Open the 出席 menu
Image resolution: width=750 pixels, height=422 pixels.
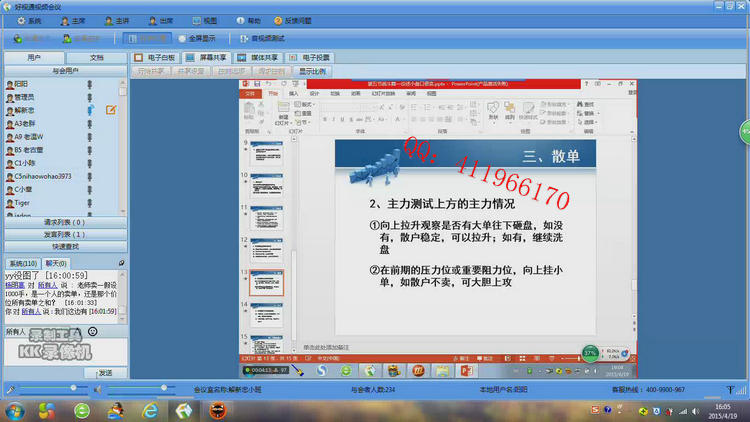click(161, 21)
